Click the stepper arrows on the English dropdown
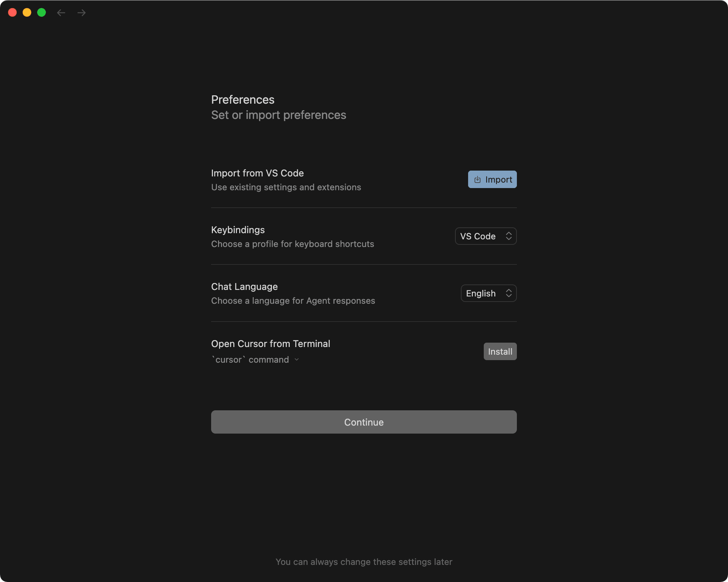728x582 pixels. (509, 293)
